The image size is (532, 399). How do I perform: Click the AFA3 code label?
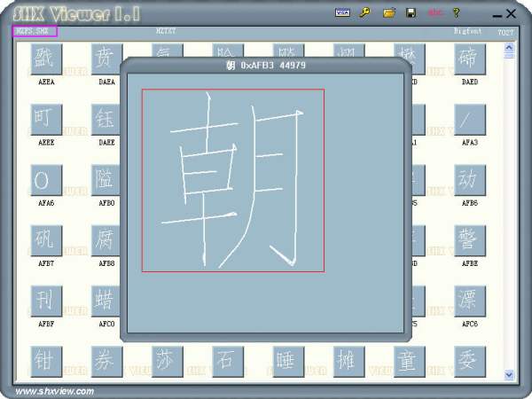[470, 143]
